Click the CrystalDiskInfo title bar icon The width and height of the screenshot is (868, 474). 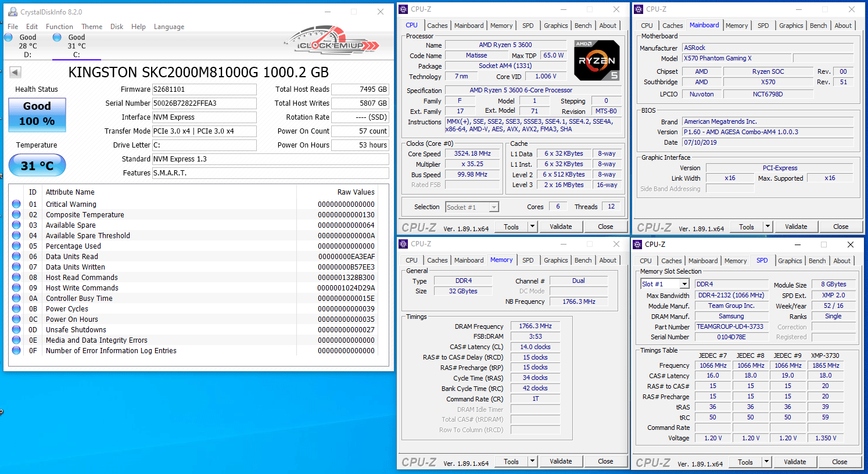coord(12,12)
